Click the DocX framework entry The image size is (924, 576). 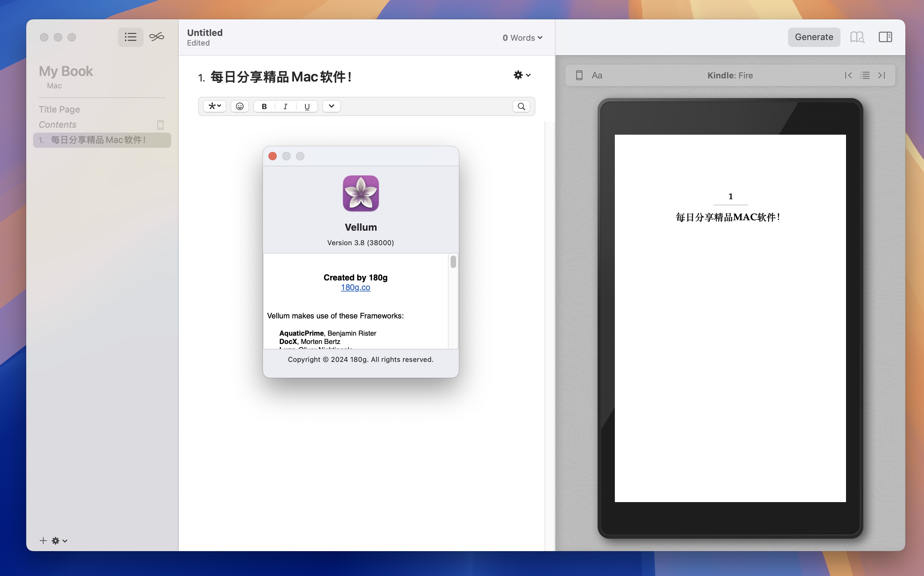310,341
